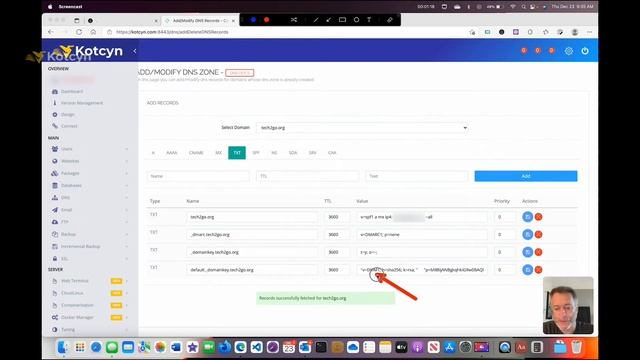This screenshot has width=640, height=360.
Task: Open Launchpad from the Dock
Action: coord(80,347)
